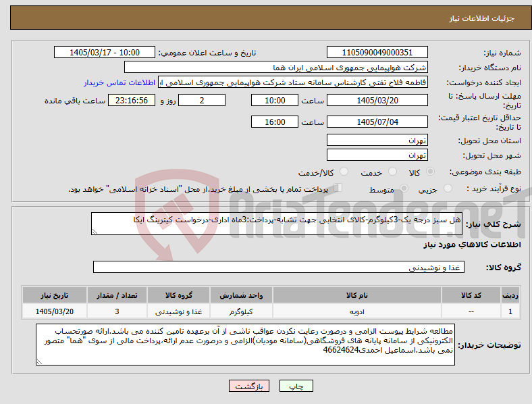532x404 pixels.
Task: Click the شماره نیاز number field
Action: pos(377,52)
